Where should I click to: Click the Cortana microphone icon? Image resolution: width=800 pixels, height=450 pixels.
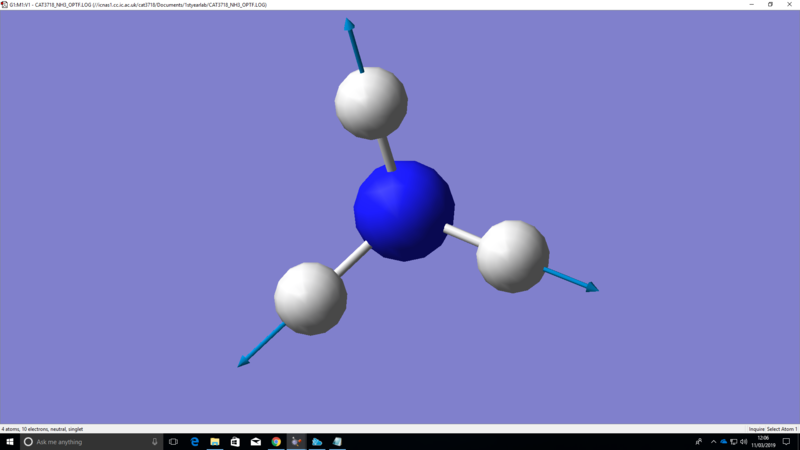155,442
